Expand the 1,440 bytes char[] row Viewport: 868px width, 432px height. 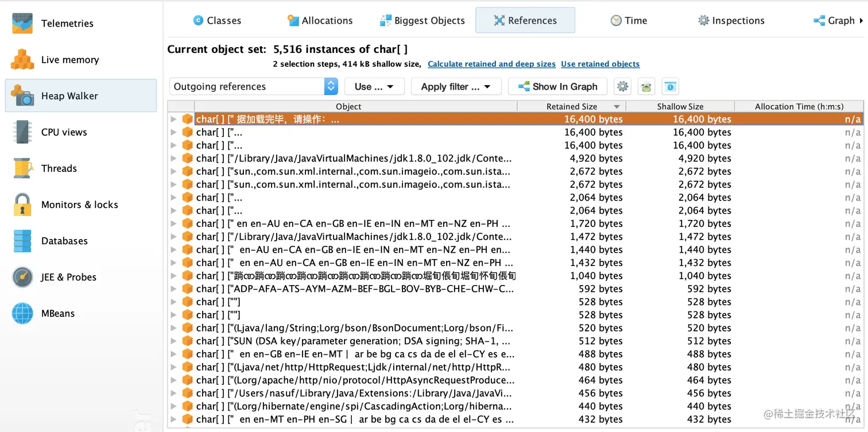tap(173, 250)
